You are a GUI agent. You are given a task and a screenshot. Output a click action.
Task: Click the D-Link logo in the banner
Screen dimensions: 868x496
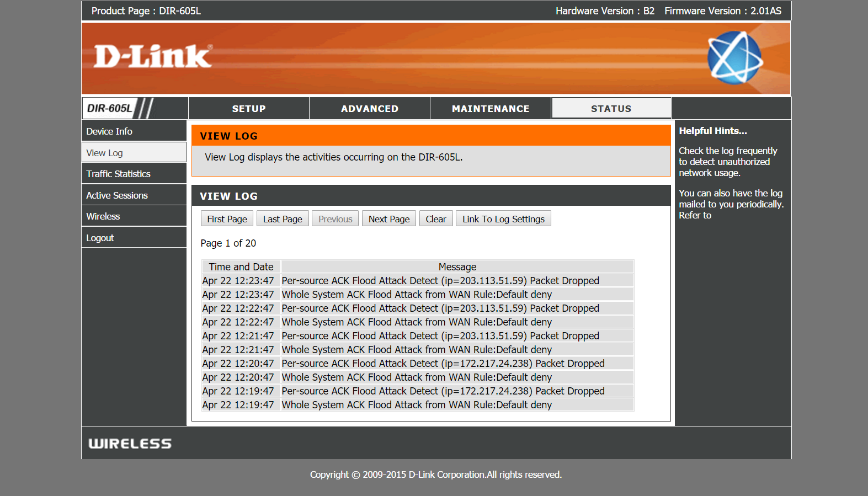[153, 56]
